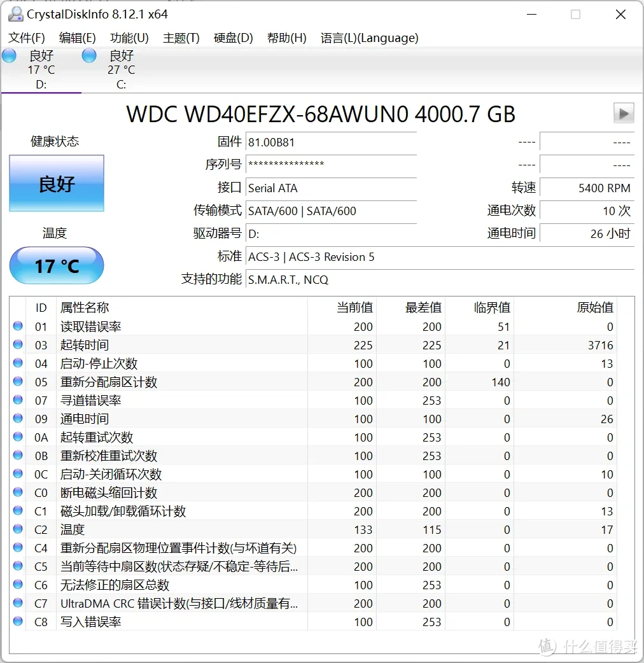
Task: Select the 序列号 masked input field
Action: coord(331,165)
